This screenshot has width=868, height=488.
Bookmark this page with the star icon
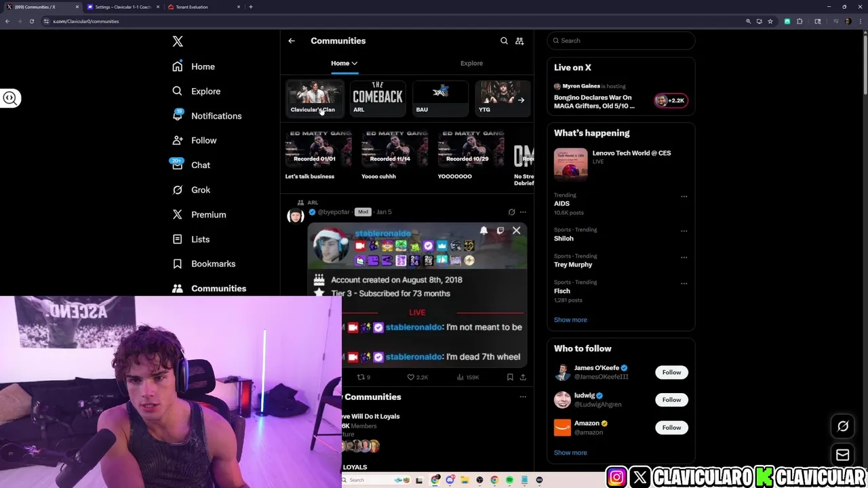(x=770, y=21)
